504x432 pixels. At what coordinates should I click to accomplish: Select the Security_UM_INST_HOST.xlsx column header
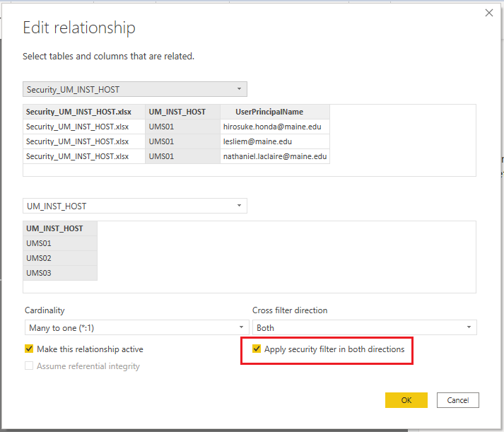point(84,112)
